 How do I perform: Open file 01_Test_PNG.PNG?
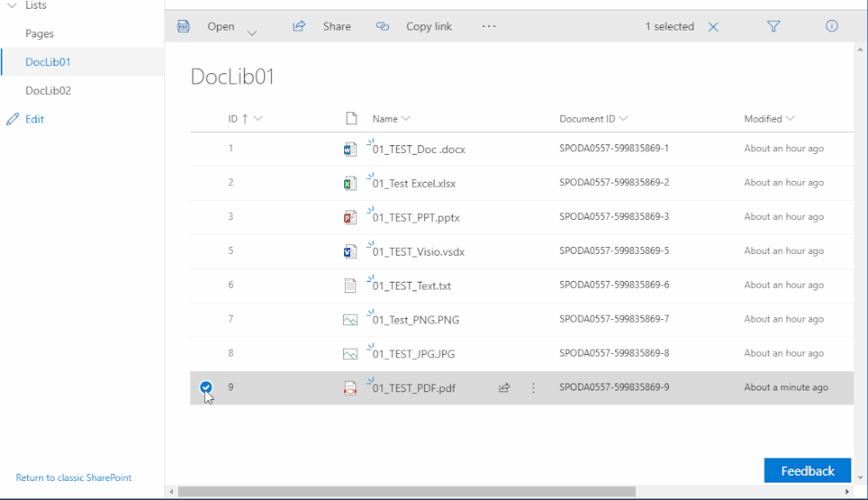(415, 320)
